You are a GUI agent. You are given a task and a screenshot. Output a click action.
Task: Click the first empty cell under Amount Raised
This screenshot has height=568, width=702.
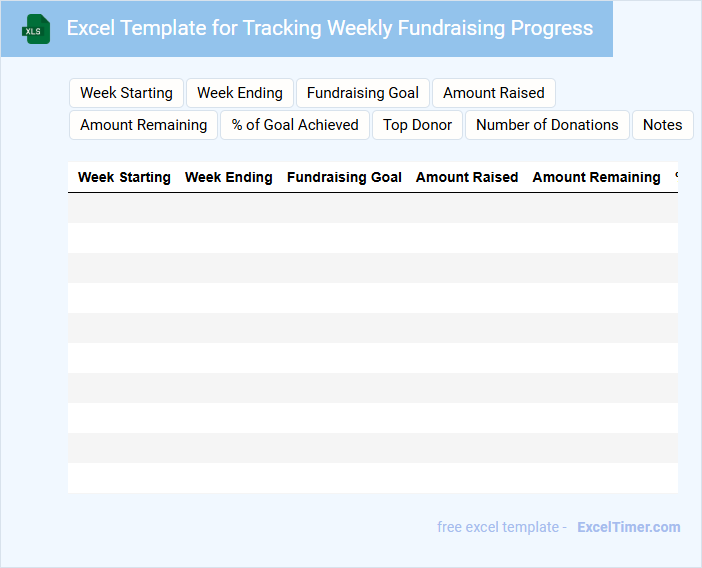[467, 208]
